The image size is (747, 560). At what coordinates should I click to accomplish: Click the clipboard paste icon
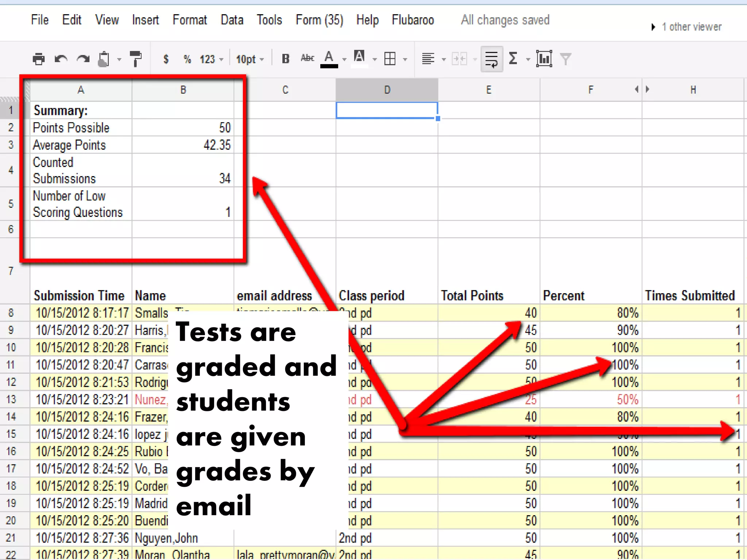104,59
